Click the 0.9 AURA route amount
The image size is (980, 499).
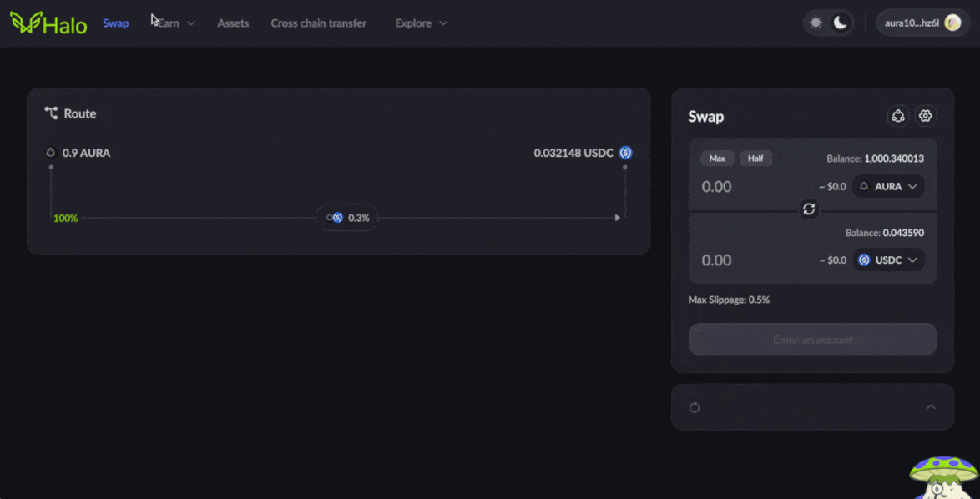[x=86, y=153]
